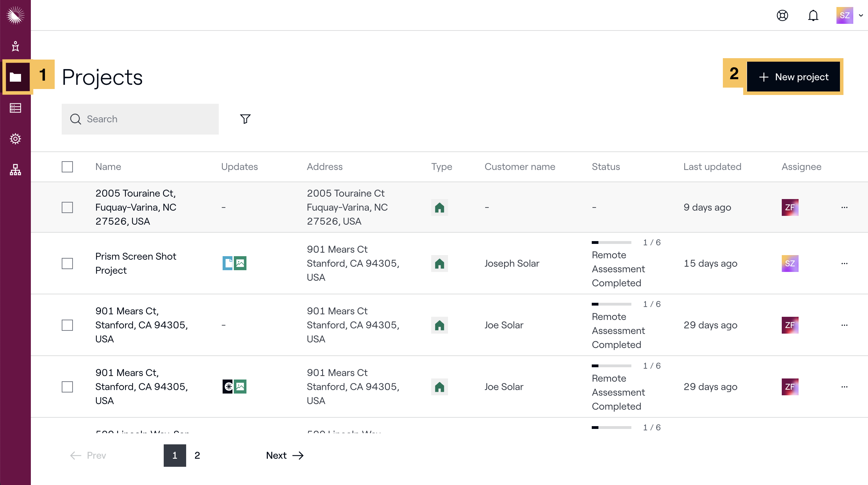Select the Prism Screen Shot Project checkbox

[x=67, y=264]
